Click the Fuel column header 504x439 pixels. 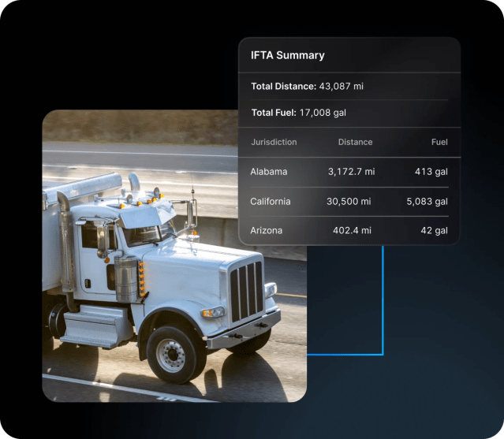click(x=439, y=142)
